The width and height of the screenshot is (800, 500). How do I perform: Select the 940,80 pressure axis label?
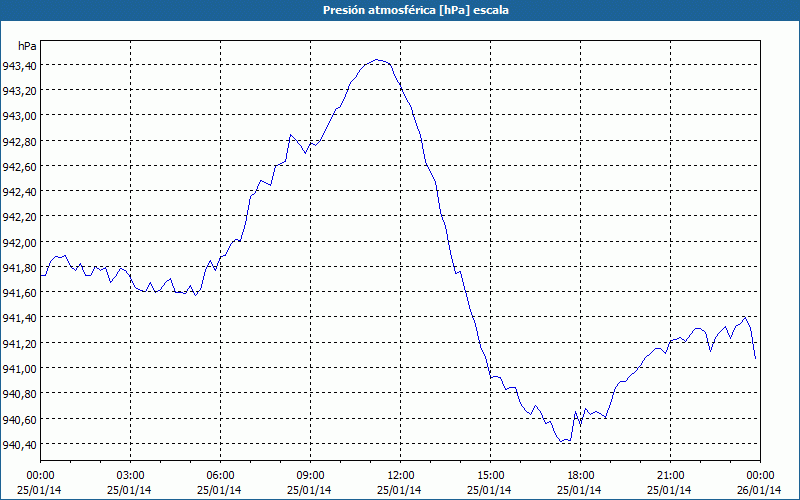pos(19,394)
